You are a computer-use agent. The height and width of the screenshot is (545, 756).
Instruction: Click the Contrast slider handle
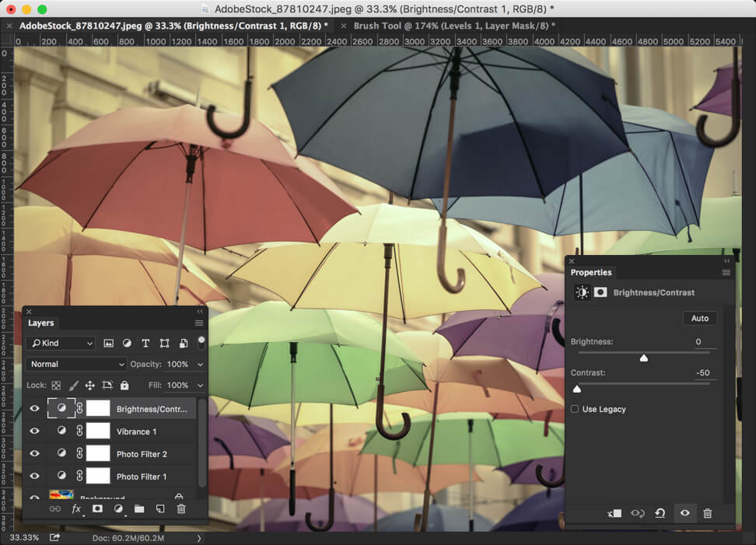[x=577, y=389]
